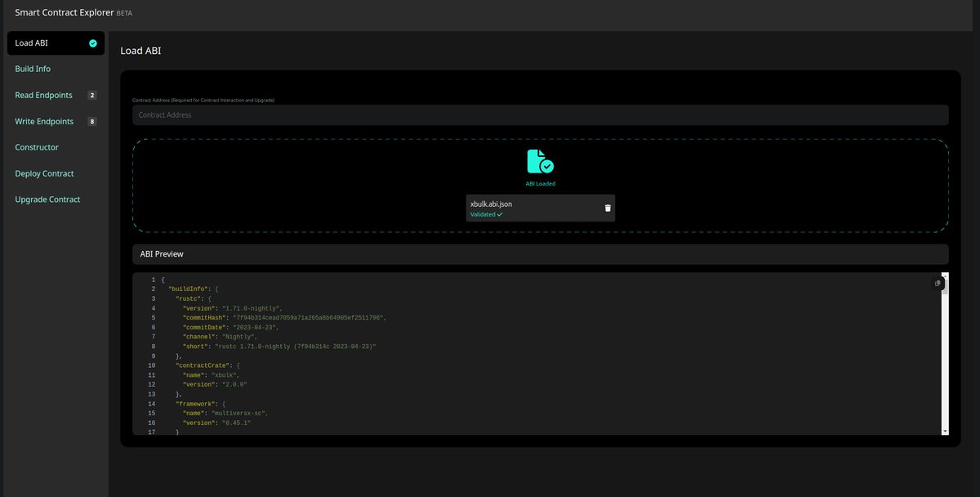The image size is (980, 497).
Task: Delete xbulk.abi.json with trash icon
Action: pos(607,208)
